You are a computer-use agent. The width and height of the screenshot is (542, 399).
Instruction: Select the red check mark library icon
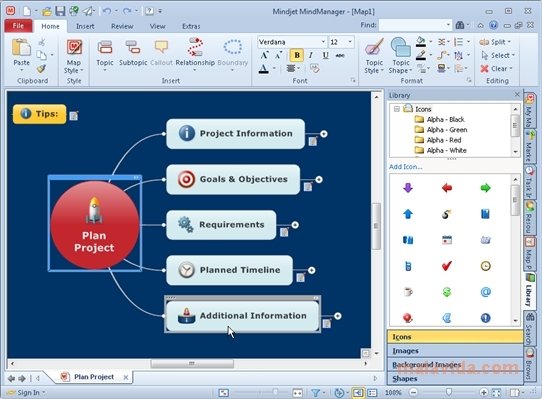(x=447, y=266)
